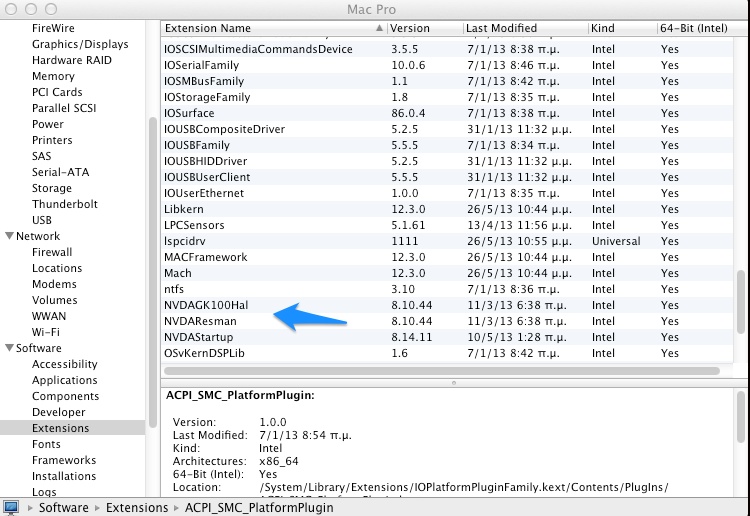Select the IOUSBCompositeDriver extension row
Screen dimensions: 750x516
(x=447, y=129)
